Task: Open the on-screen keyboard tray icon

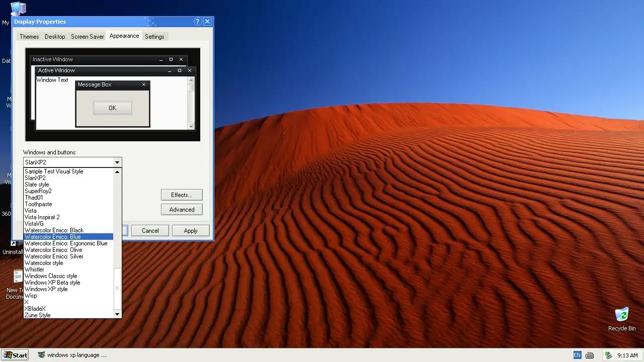Action: click(x=589, y=355)
